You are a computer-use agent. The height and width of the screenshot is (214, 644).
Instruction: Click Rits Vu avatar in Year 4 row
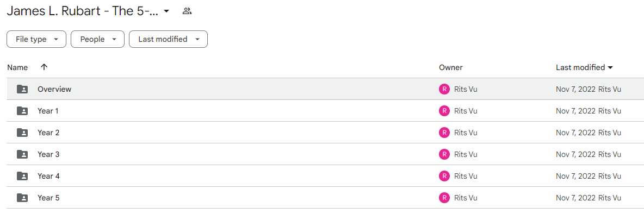pos(444,176)
